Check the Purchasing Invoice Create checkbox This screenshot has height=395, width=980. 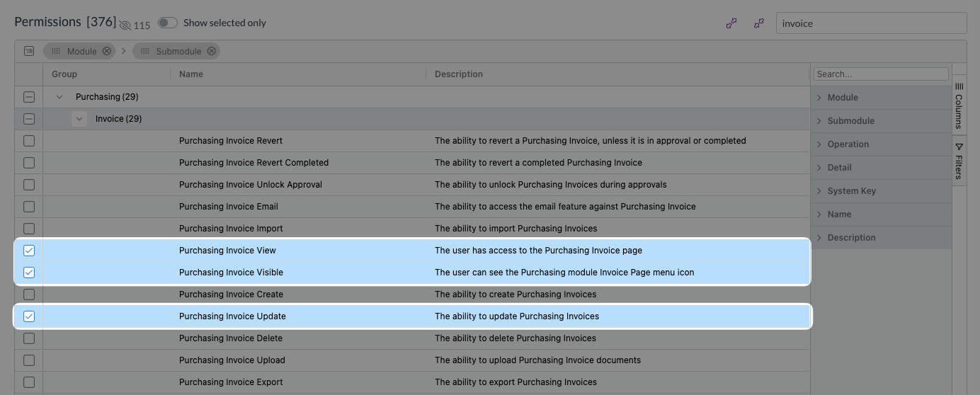(29, 294)
